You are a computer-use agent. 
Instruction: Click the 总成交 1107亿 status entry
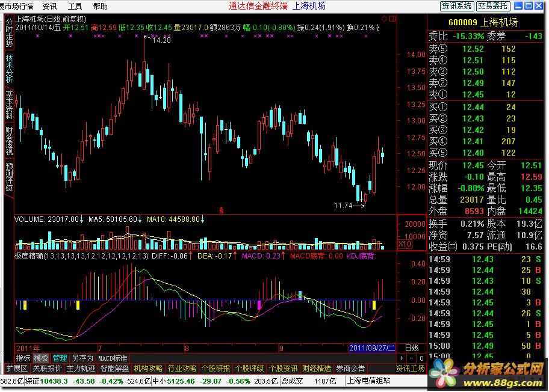coord(308,381)
